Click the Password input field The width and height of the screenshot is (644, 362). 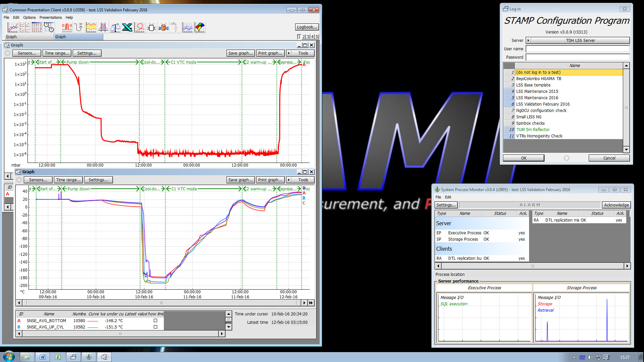[578, 57]
